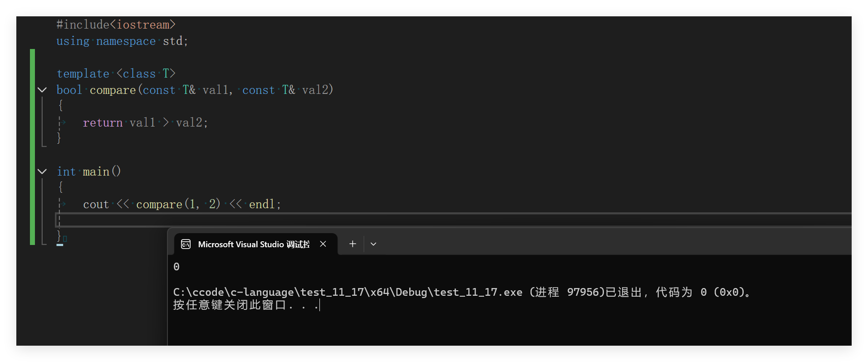Click the #include<iostream> line
Screen dimensions: 868x362
(x=116, y=24)
